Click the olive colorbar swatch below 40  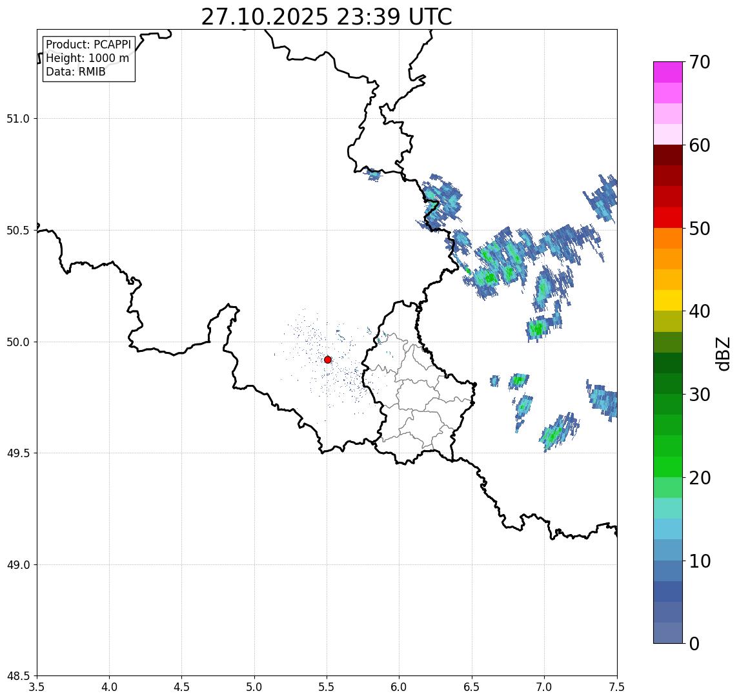point(668,321)
